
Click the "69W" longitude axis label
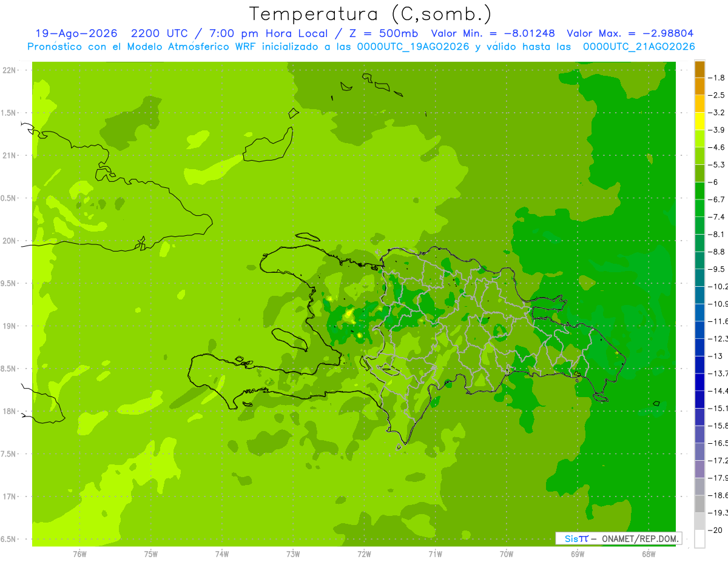(x=578, y=554)
